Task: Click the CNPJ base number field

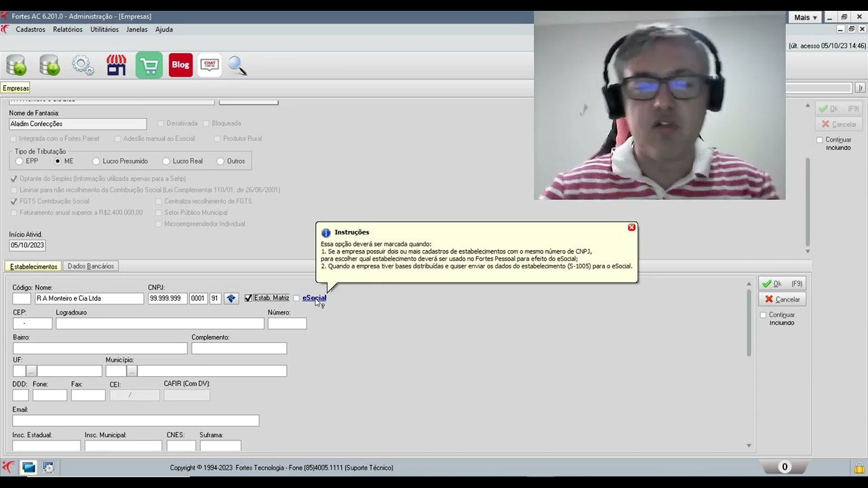Action: tap(167, 298)
